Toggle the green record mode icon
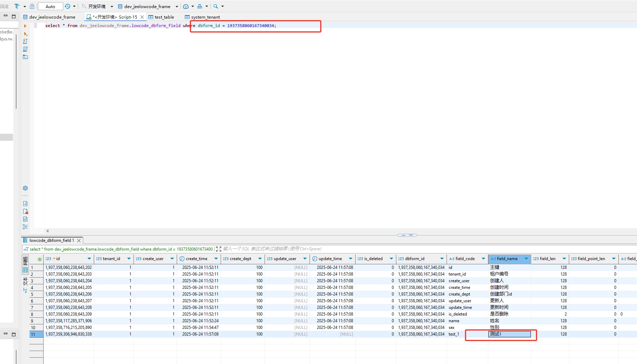The height and width of the screenshot is (364, 637). [x=40, y=259]
